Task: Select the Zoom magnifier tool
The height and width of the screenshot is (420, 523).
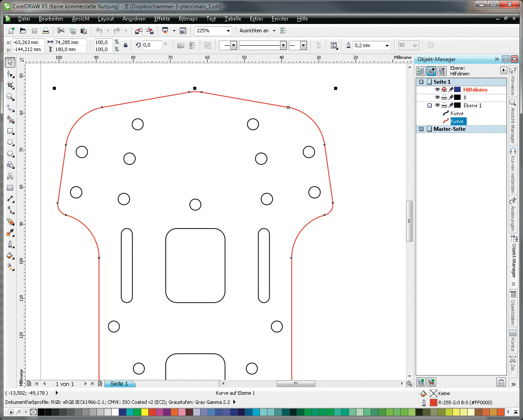Action: pyautogui.click(x=10, y=97)
